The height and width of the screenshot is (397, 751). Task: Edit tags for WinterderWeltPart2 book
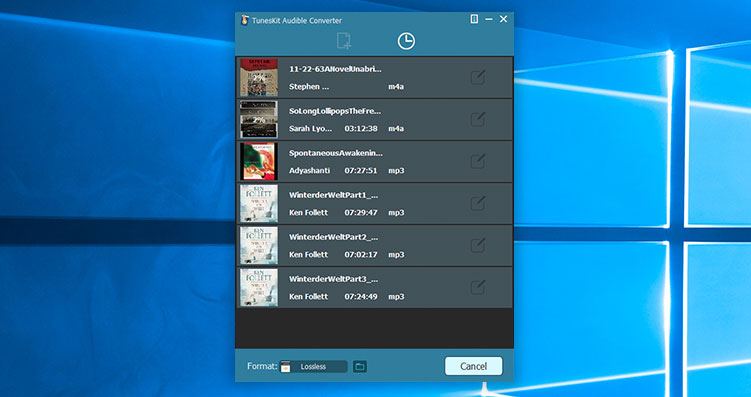coord(478,246)
